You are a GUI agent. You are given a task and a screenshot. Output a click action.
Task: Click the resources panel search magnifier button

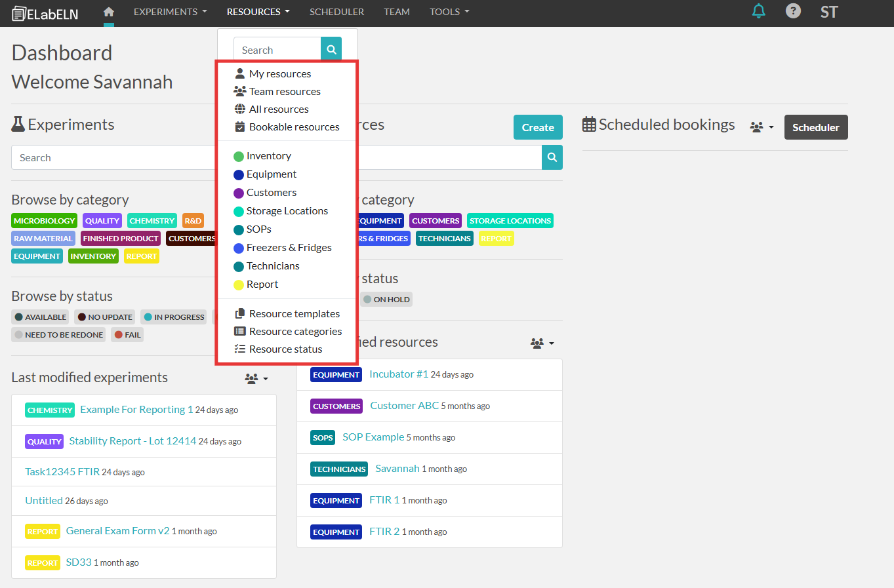552,157
